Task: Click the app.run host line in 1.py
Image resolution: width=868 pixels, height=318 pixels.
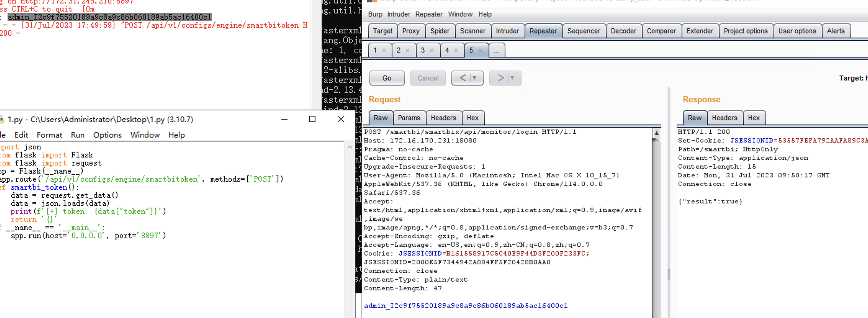Action: [x=88, y=236]
